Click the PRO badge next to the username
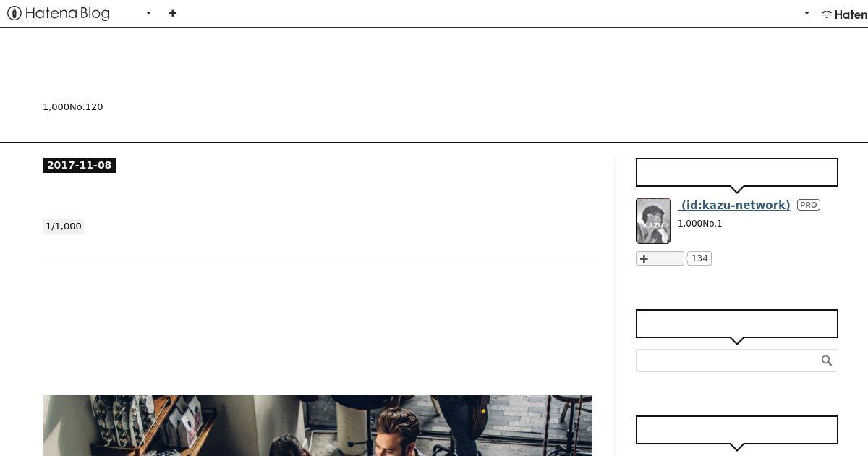Viewport: 868px width, 456px height. [x=809, y=205]
